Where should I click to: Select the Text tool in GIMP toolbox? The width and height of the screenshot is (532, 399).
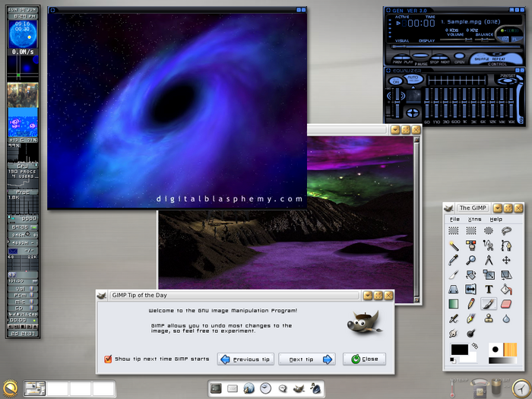[x=488, y=290]
